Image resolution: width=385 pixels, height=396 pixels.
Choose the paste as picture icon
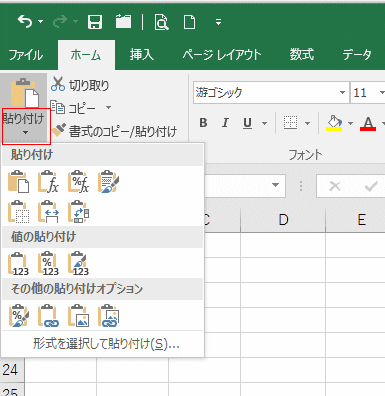(78, 315)
